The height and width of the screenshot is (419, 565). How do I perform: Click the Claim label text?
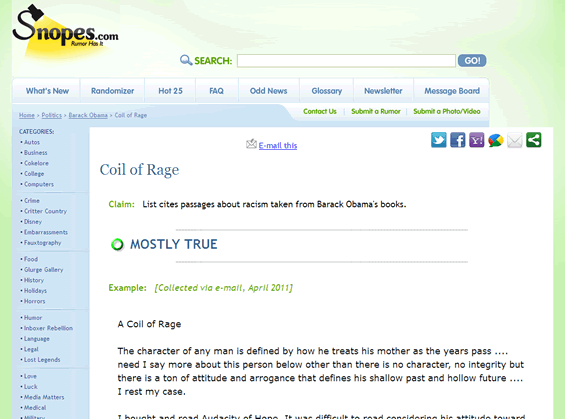[x=121, y=204]
